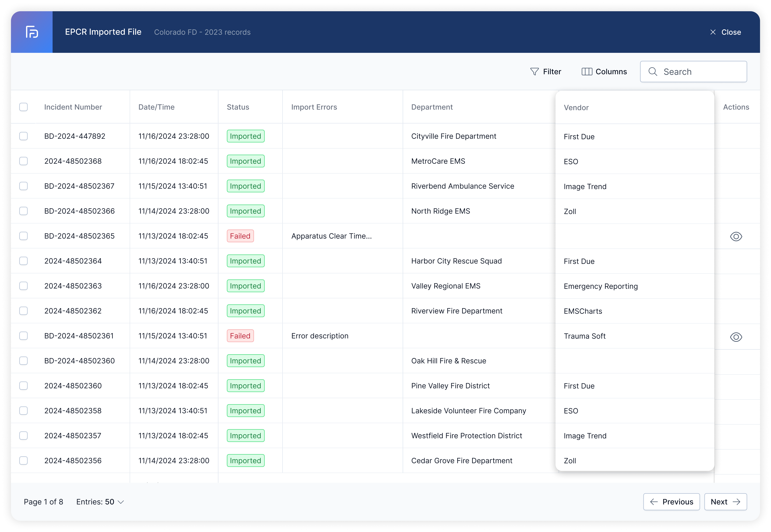771x532 pixels.
Task: Check the checkbox for BD-2024-447892
Action: (x=24, y=136)
